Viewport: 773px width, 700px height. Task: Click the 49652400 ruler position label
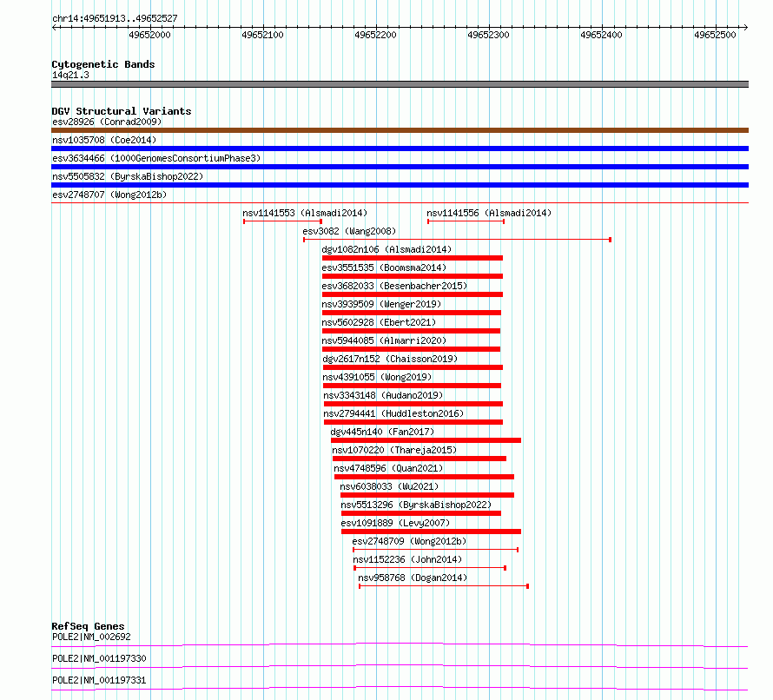[x=601, y=35]
